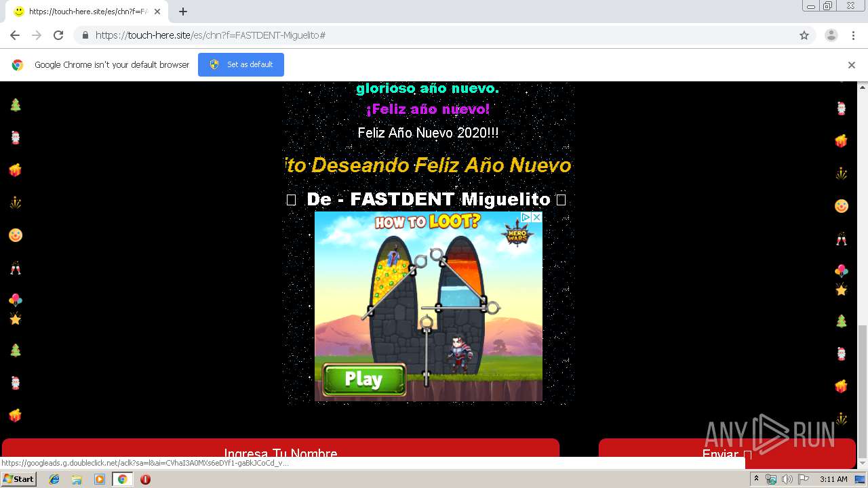Viewport: 868px width, 488px height.
Task: Click the green Play button in ad
Action: pyautogui.click(x=363, y=379)
